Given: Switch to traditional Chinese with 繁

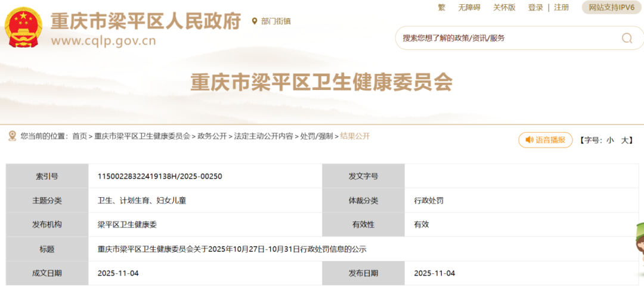Looking at the screenshot, I should (441, 7).
